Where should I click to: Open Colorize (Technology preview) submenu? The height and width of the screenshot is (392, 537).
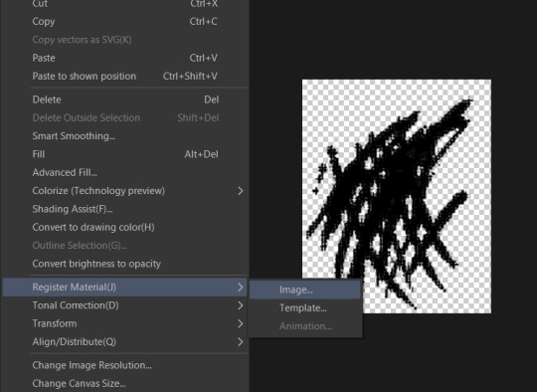click(x=124, y=190)
